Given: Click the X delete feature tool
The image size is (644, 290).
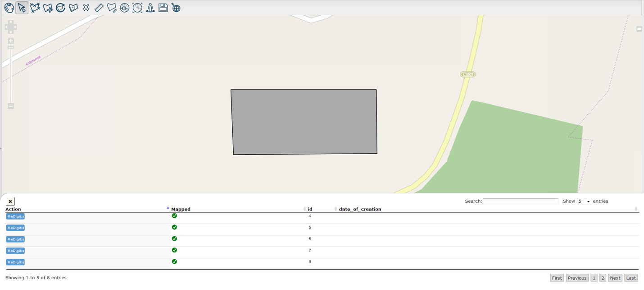Looking at the screenshot, I should point(86,8).
